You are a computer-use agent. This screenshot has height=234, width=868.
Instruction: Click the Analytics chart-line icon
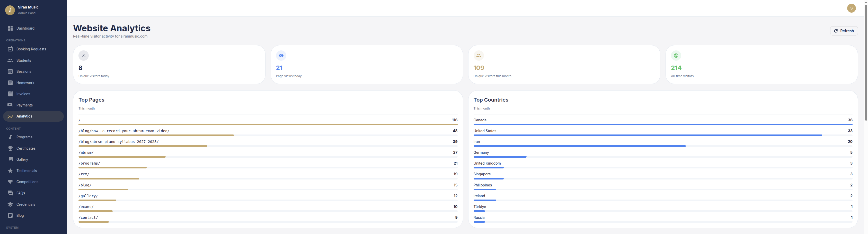(11, 116)
